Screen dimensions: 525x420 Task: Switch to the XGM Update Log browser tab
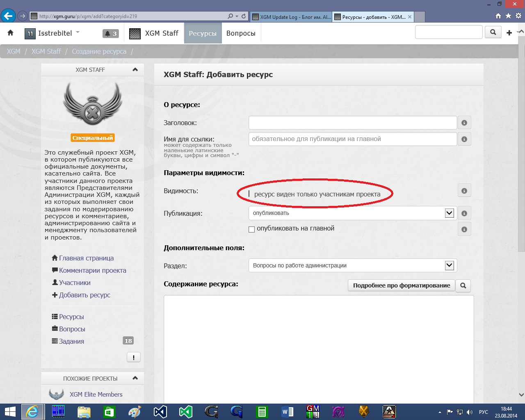tap(291, 17)
